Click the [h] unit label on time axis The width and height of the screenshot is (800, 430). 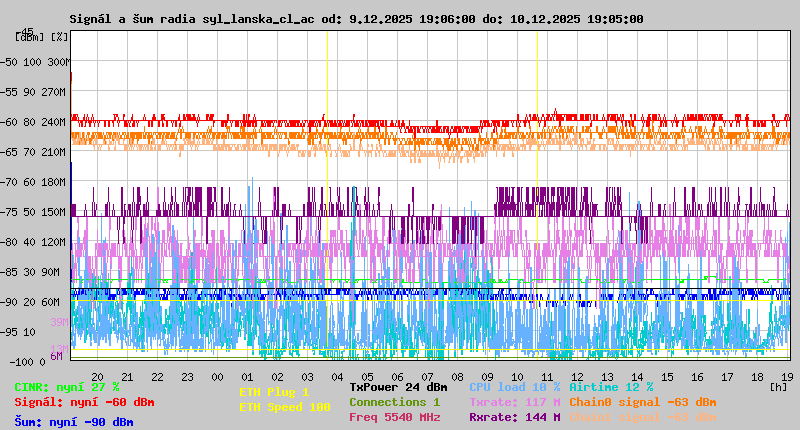[x=778, y=386]
